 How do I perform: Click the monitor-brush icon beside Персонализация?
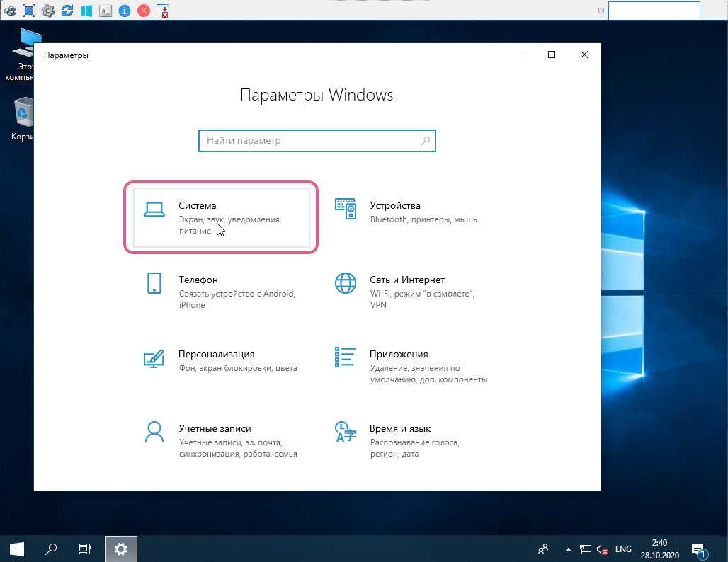click(154, 358)
